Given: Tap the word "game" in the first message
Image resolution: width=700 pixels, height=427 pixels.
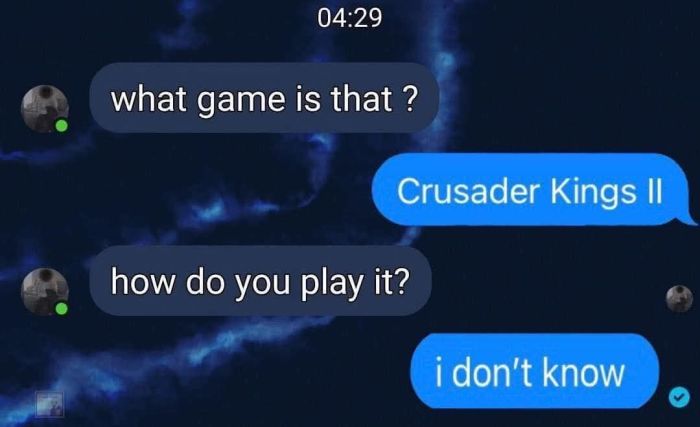Looking at the screenshot, I should point(241,100).
